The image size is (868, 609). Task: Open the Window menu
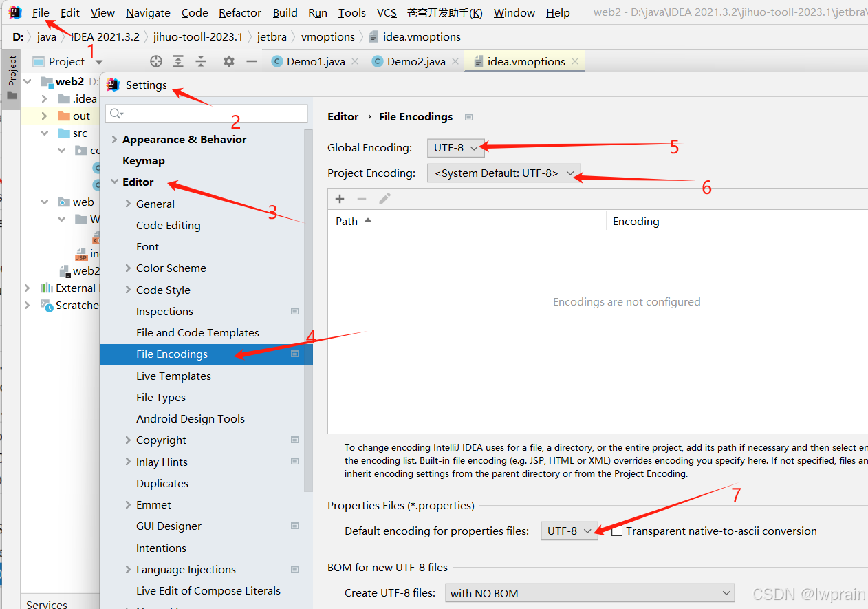pyautogui.click(x=514, y=12)
